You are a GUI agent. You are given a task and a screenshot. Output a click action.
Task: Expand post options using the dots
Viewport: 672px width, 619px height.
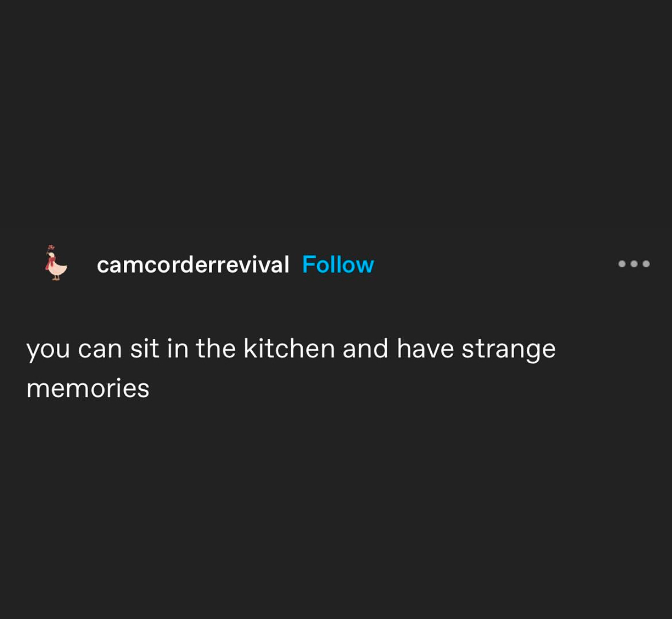(x=633, y=264)
